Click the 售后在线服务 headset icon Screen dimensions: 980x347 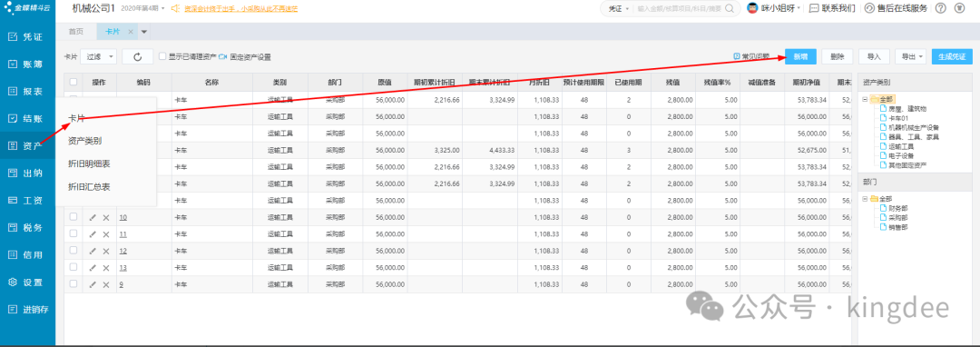tap(869, 8)
